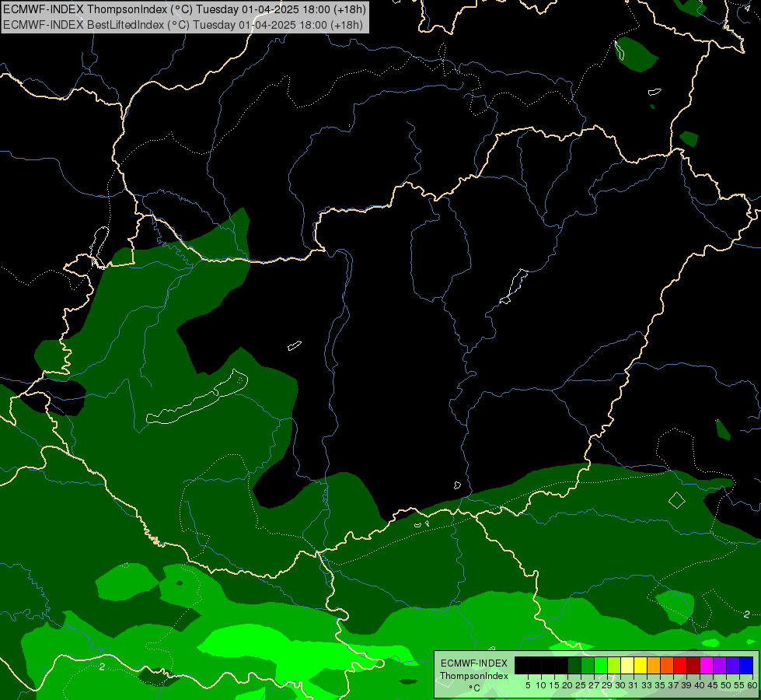Click the legend label ECMWF-INDEX
Viewport: 761px width, 700px height.
[473, 663]
